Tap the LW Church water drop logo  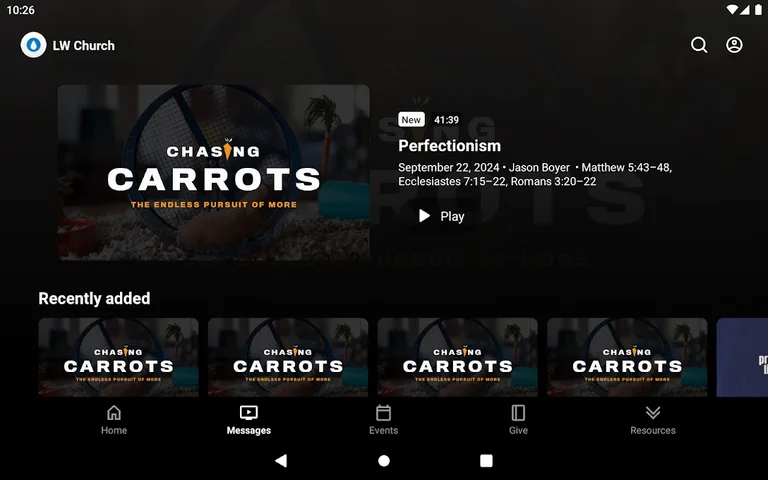click(33, 45)
